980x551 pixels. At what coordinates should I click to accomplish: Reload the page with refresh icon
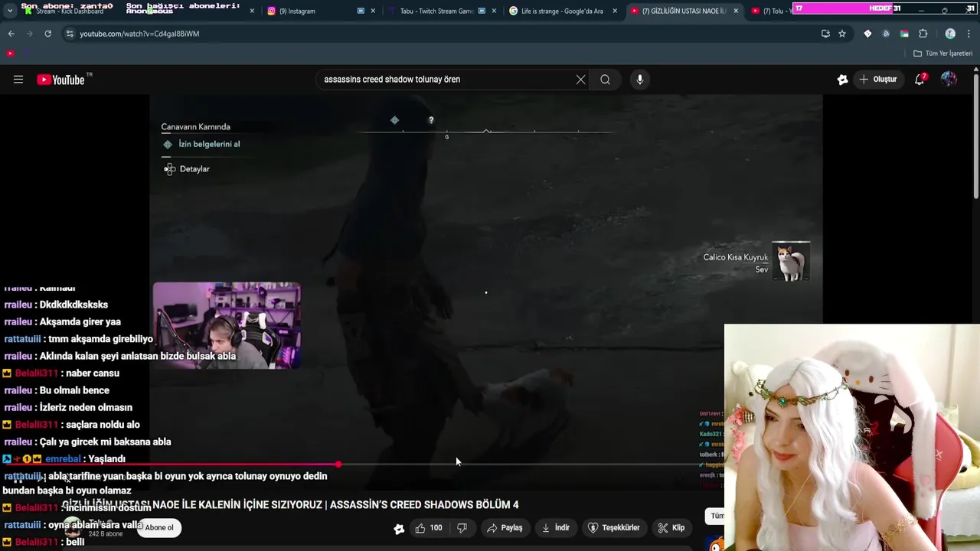click(47, 34)
